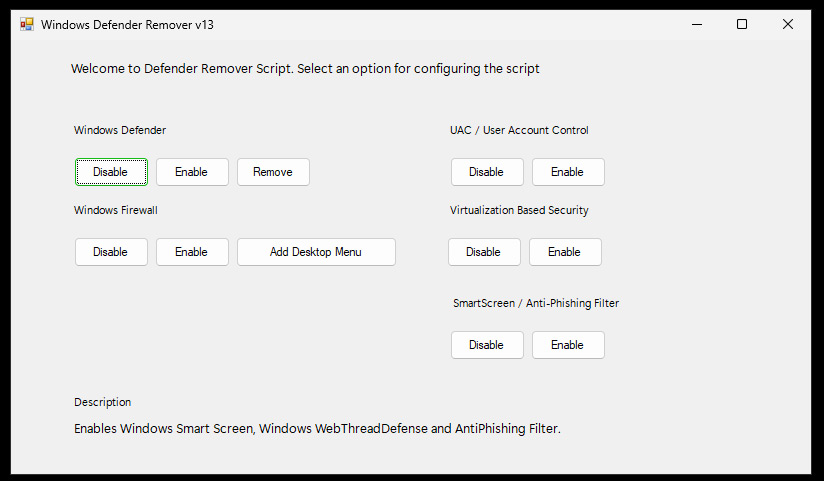824x481 pixels.
Task: Enable SmartScreen / Anti-Phishing Filter
Action: click(568, 345)
